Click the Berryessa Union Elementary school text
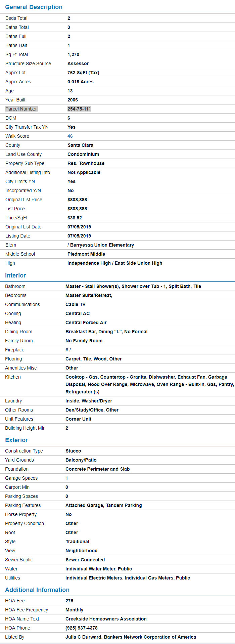The width and height of the screenshot is (235, 644). tap(102, 245)
